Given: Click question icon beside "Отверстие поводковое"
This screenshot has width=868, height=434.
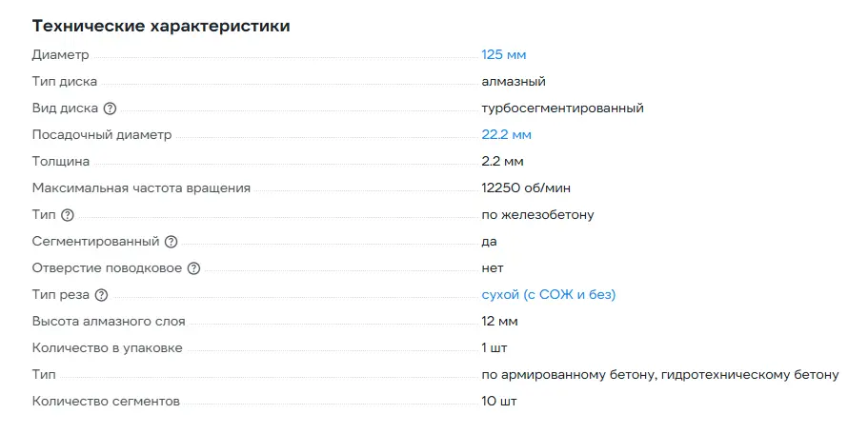Looking at the screenshot, I should [193, 268].
